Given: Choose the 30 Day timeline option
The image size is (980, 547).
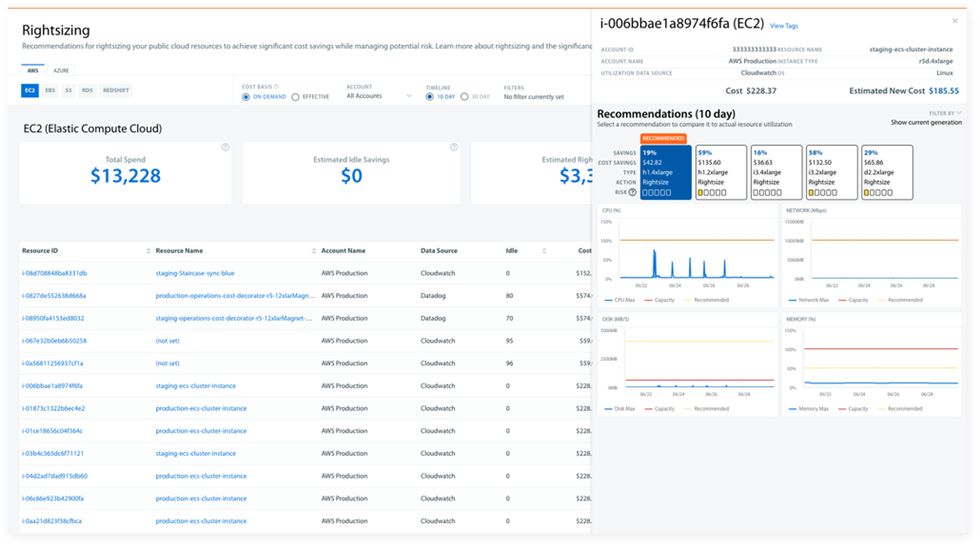Looking at the screenshot, I should click(465, 97).
